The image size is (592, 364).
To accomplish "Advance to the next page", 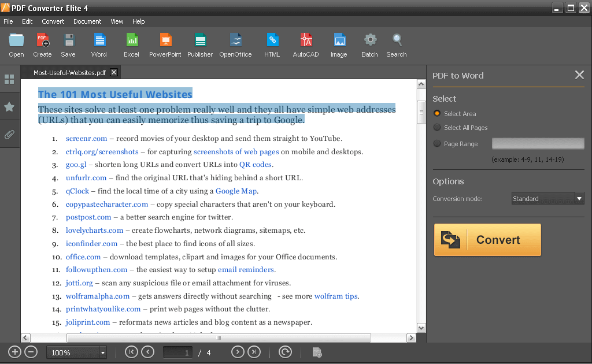I will 238,352.
